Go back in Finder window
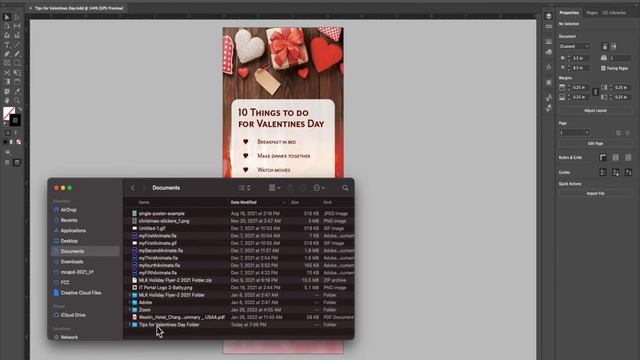This screenshot has width=640, height=360. pyautogui.click(x=133, y=188)
